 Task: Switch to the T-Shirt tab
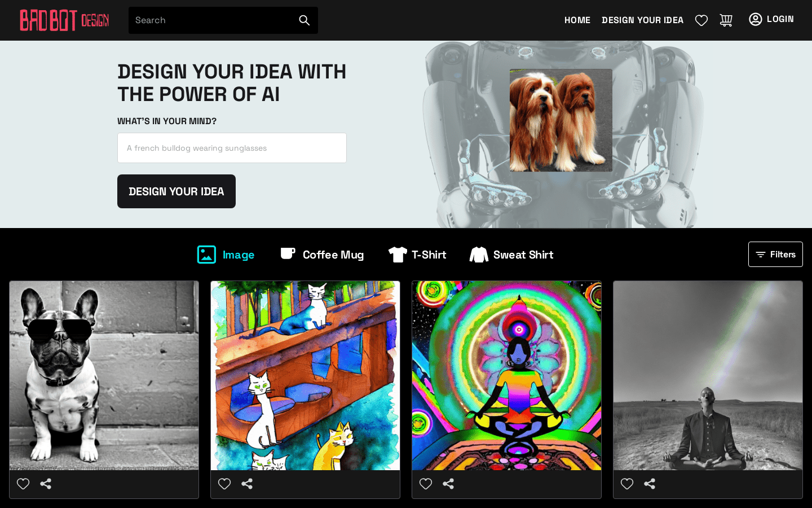click(417, 255)
